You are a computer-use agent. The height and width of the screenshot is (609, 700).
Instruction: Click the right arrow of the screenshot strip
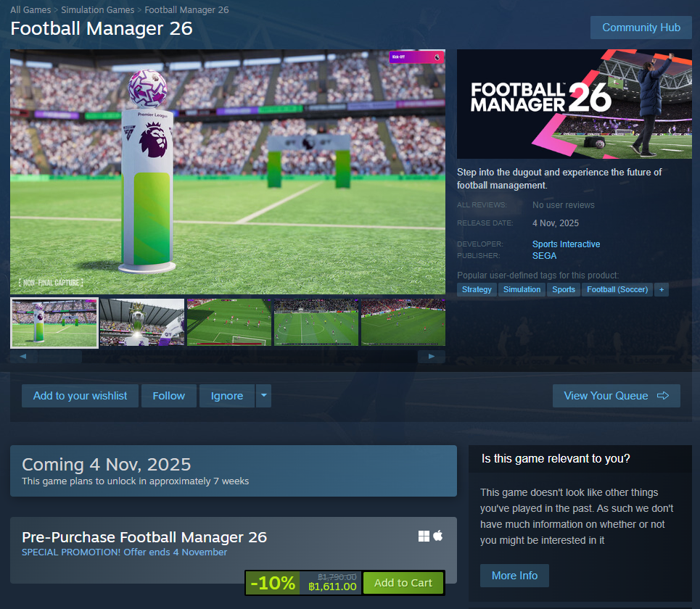coord(432,356)
